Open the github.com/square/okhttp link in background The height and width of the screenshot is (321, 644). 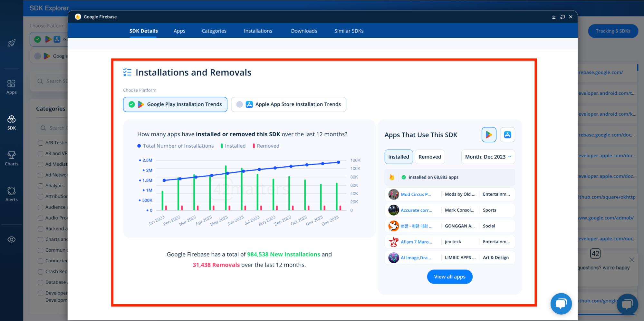(607, 197)
